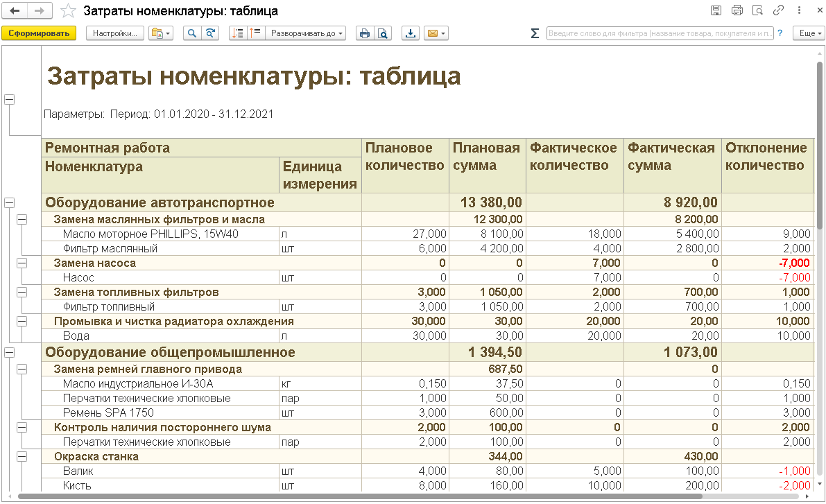Viewport: 826px width, 504px height.
Task: Expand all groups with up-arrow list icon
Action: tap(255, 33)
